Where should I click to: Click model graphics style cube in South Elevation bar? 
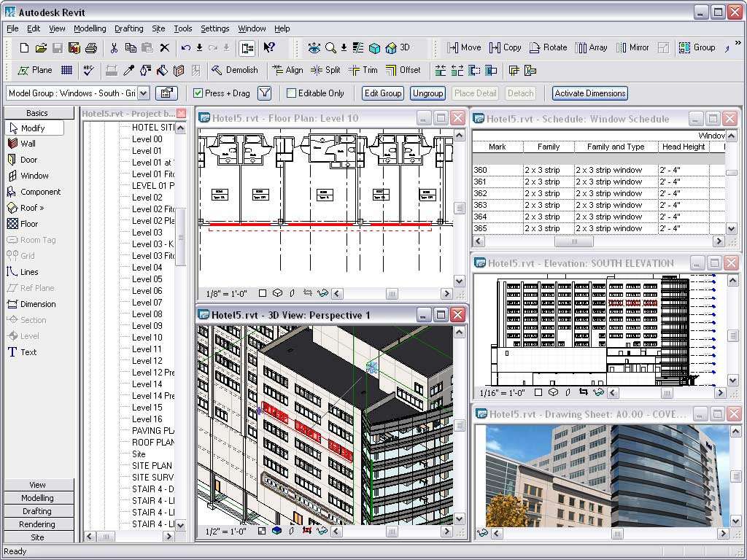click(553, 393)
